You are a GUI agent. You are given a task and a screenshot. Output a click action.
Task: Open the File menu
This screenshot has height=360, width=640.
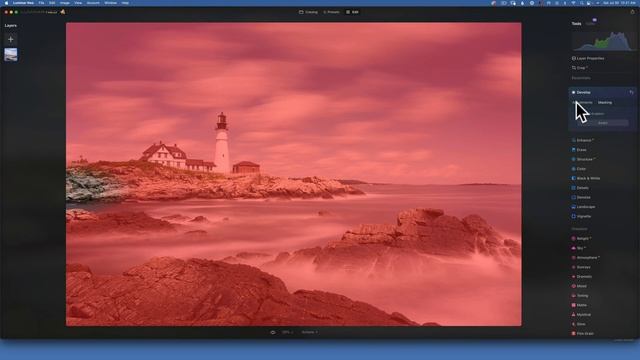pyautogui.click(x=41, y=3)
